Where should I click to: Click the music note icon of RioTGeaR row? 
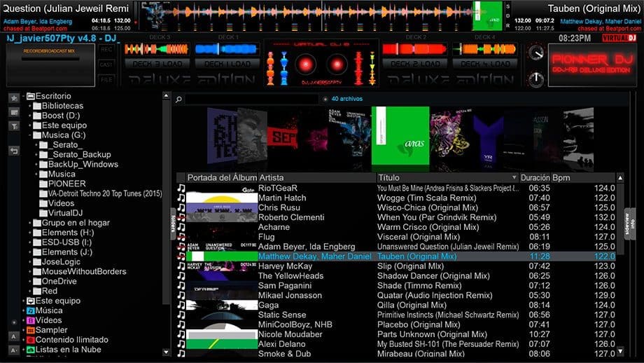click(x=181, y=189)
